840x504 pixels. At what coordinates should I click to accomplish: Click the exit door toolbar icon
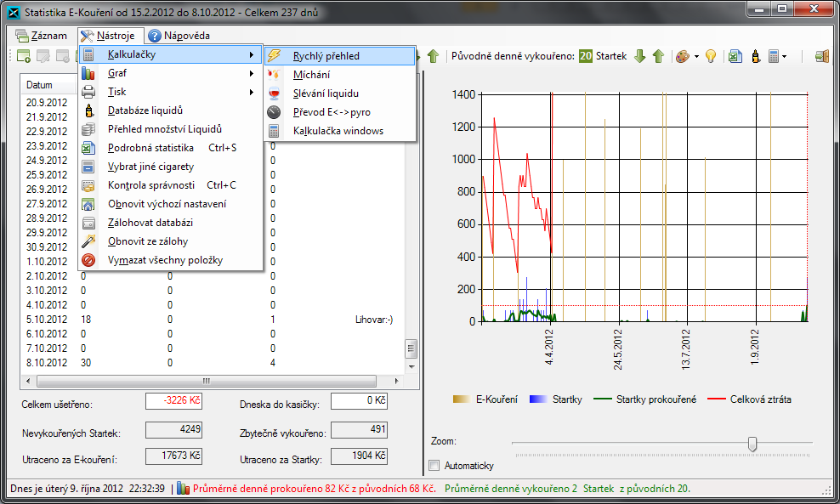(822, 56)
